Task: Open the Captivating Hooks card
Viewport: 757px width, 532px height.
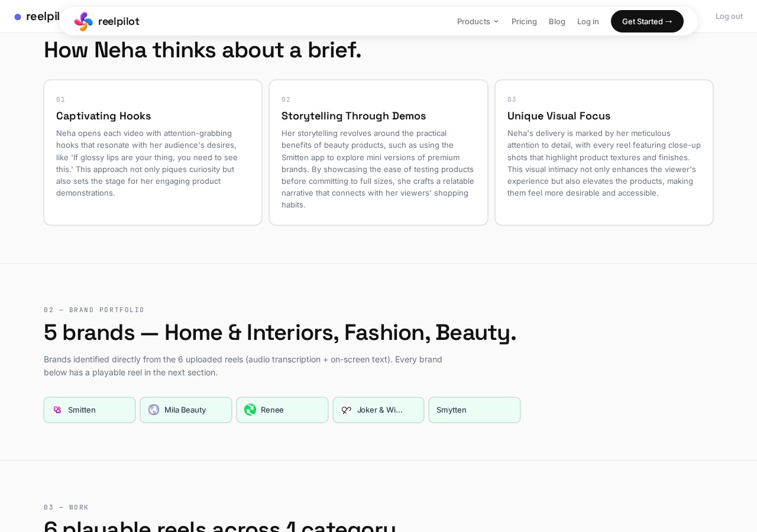Action: coord(153,153)
